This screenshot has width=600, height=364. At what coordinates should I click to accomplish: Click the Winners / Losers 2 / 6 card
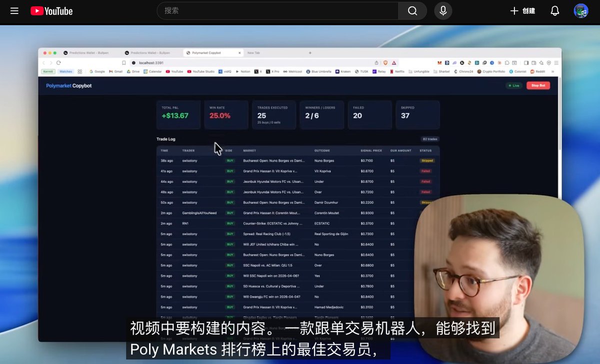(322, 115)
